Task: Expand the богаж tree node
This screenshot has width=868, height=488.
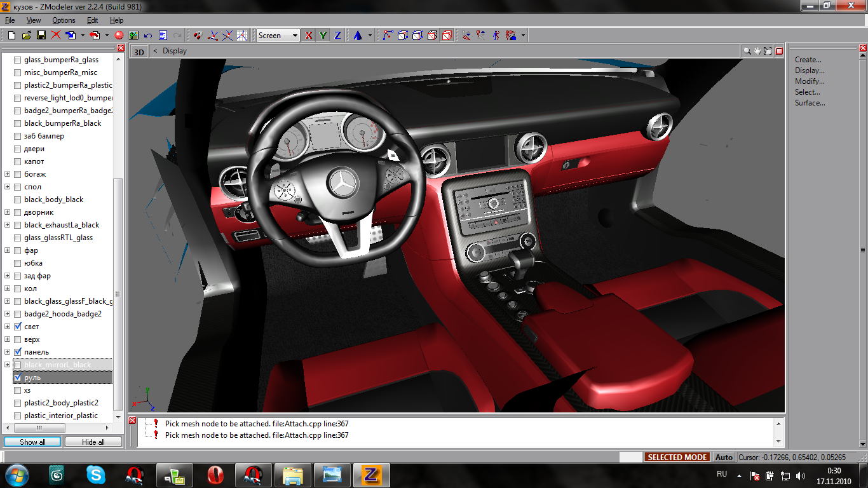Action: (x=8, y=174)
